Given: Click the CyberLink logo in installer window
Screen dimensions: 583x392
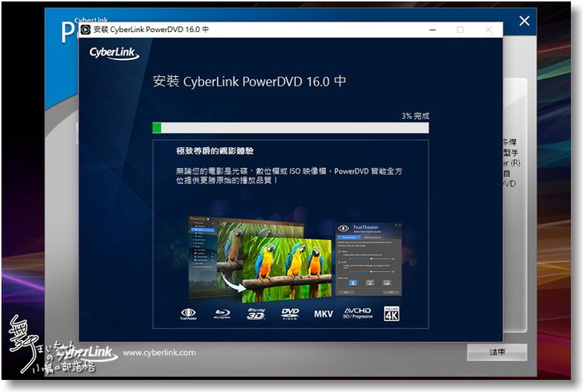Looking at the screenshot, I should tap(115, 53).
